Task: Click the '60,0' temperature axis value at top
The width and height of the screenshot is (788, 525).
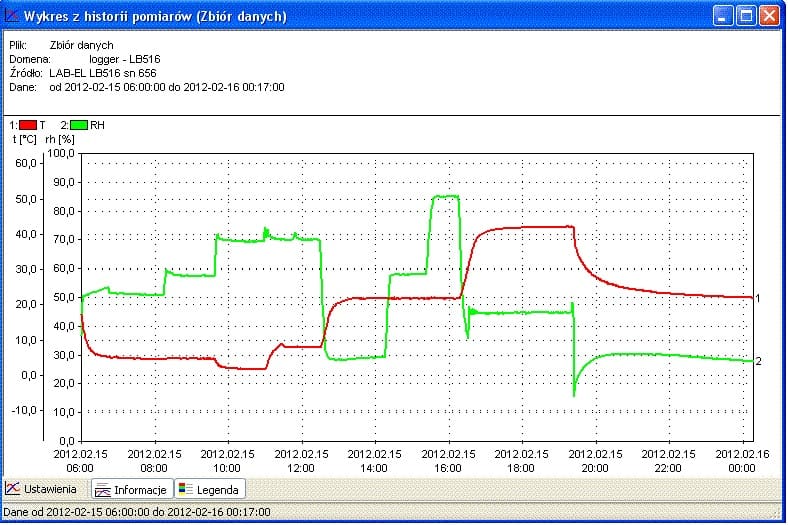Action: 26,163
